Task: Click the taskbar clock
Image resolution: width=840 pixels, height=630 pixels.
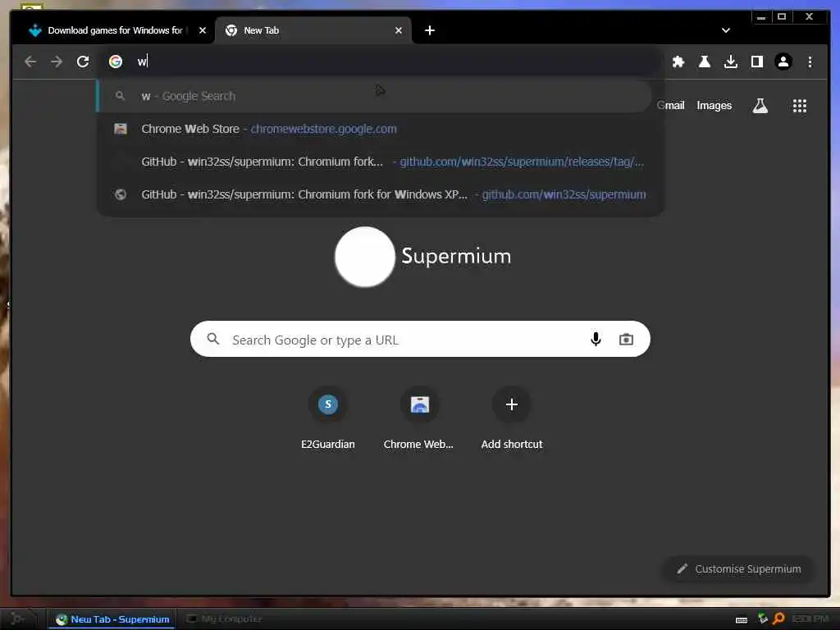Action: tap(810, 619)
